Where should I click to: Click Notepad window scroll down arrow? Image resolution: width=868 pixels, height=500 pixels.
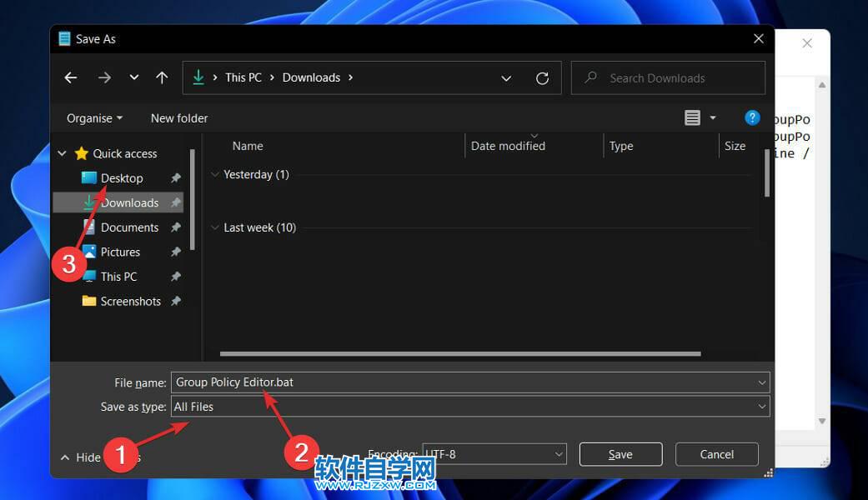click(x=822, y=421)
